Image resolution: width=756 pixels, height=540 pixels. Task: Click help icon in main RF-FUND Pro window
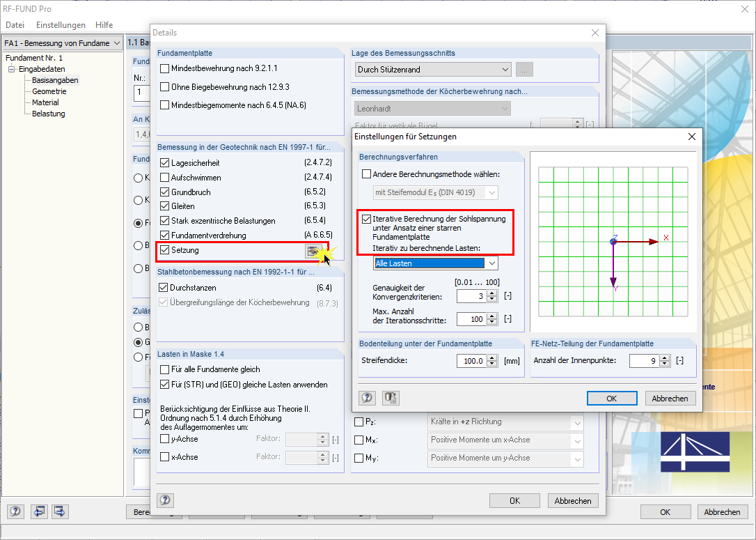[15, 511]
